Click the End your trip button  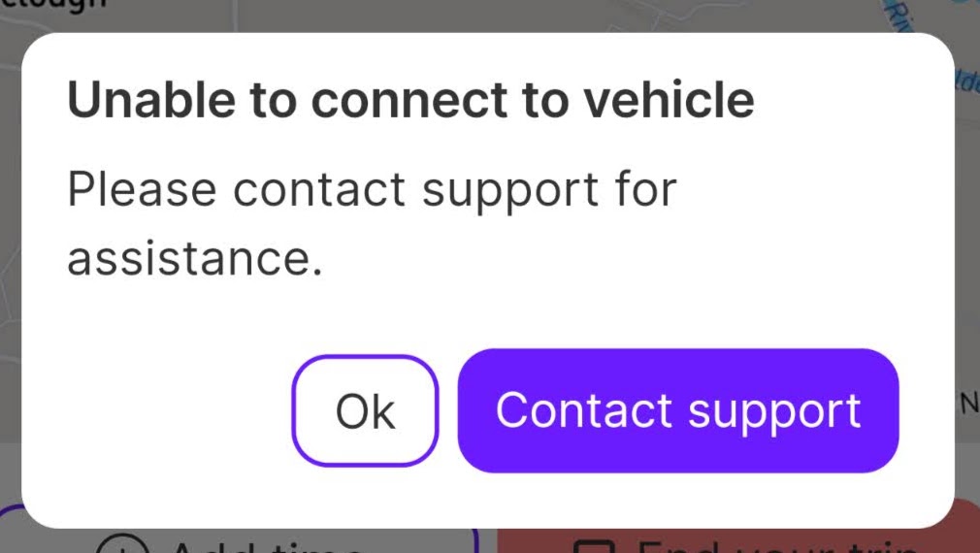737,541
